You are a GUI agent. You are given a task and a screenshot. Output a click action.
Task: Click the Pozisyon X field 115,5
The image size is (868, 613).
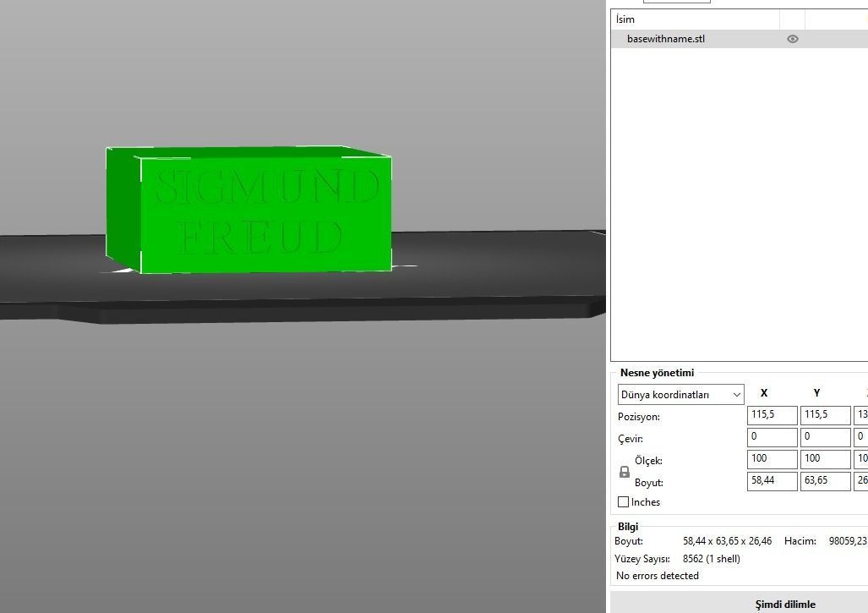(x=772, y=415)
